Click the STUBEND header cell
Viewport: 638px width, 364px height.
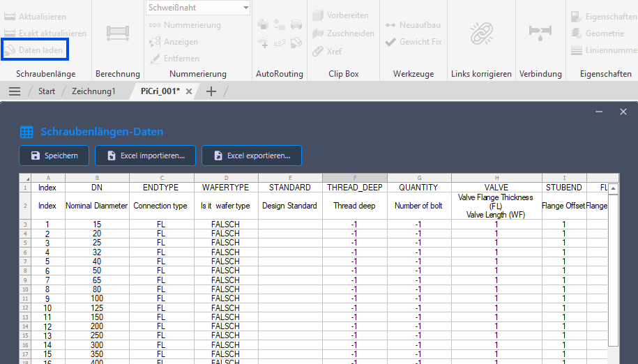click(564, 188)
